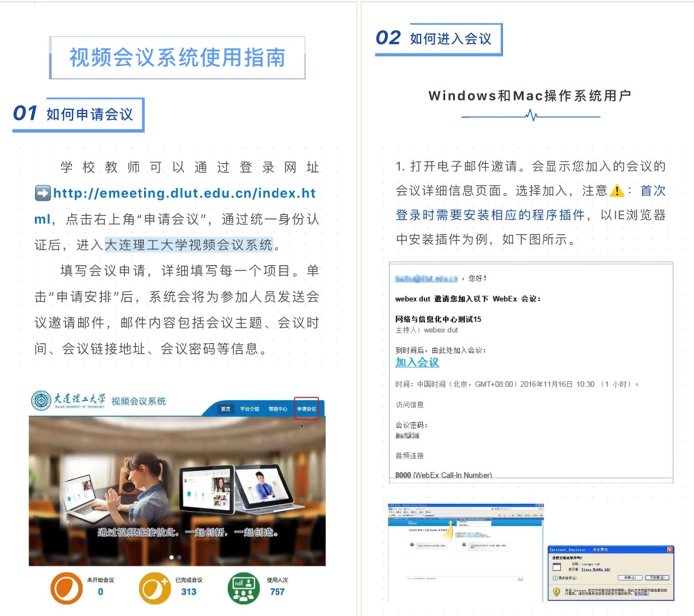Image resolution: width=694 pixels, height=616 pixels.
Task: Open the 首页 navigation tab
Action: (x=226, y=409)
